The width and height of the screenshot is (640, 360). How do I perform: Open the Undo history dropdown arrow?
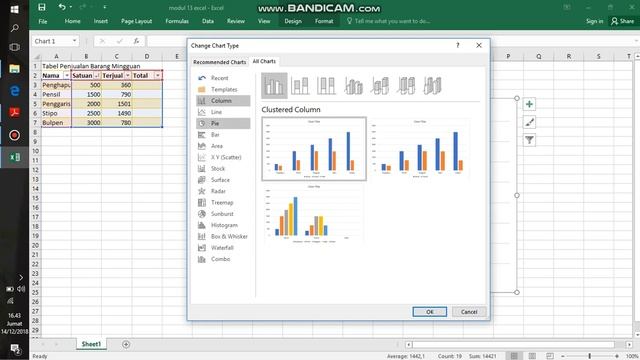point(71,7)
